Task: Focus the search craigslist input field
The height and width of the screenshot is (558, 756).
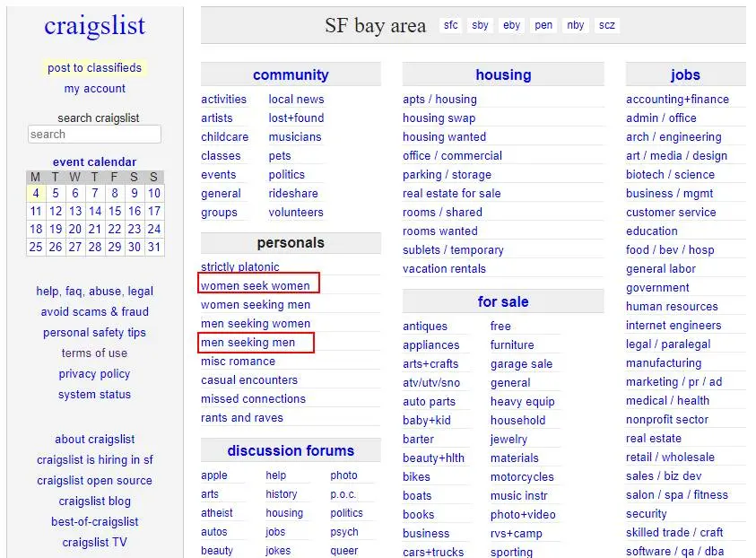Action: [x=94, y=134]
